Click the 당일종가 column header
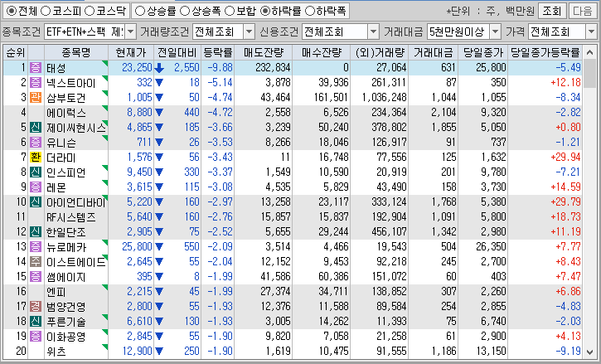 click(x=483, y=52)
